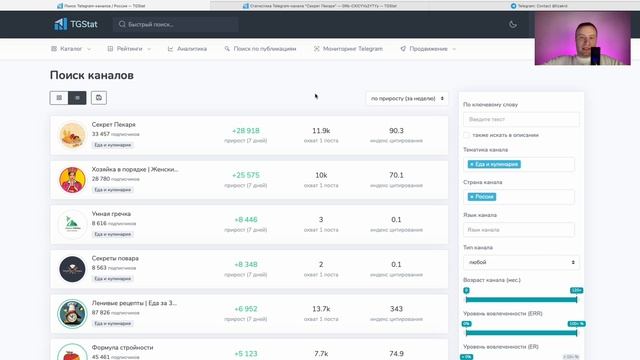Image resolution: width=640 pixels, height=360 pixels.
Task: Open sort dropdown по приросту (за неделю)
Action: coord(407,98)
